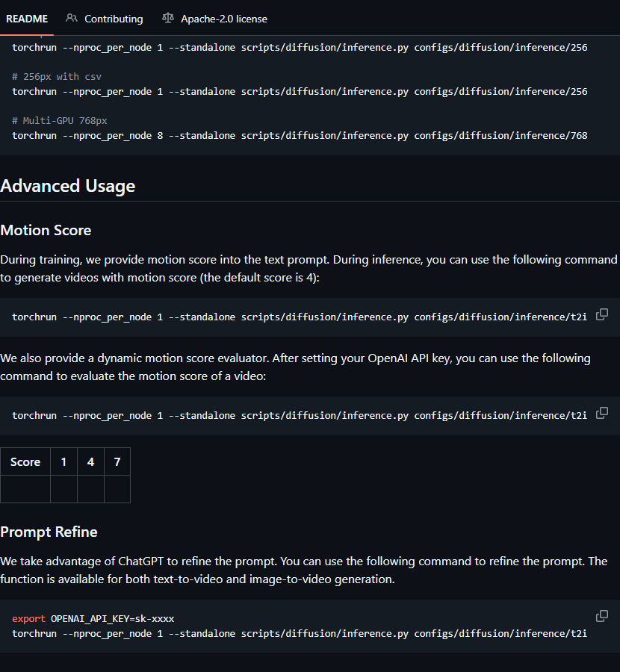Click the Motion Score heading
The width and height of the screenshot is (620, 672).
[46, 230]
